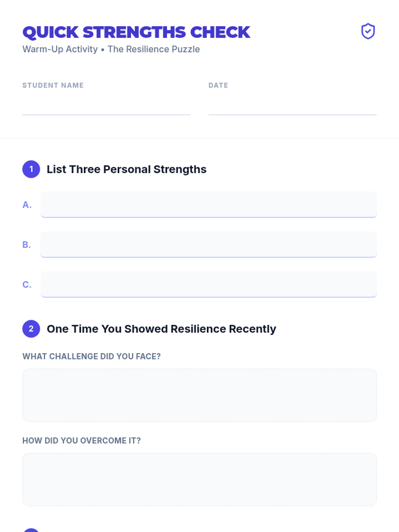Click the Quick Strengths Check title
The width and height of the screenshot is (399, 532).
point(136,32)
